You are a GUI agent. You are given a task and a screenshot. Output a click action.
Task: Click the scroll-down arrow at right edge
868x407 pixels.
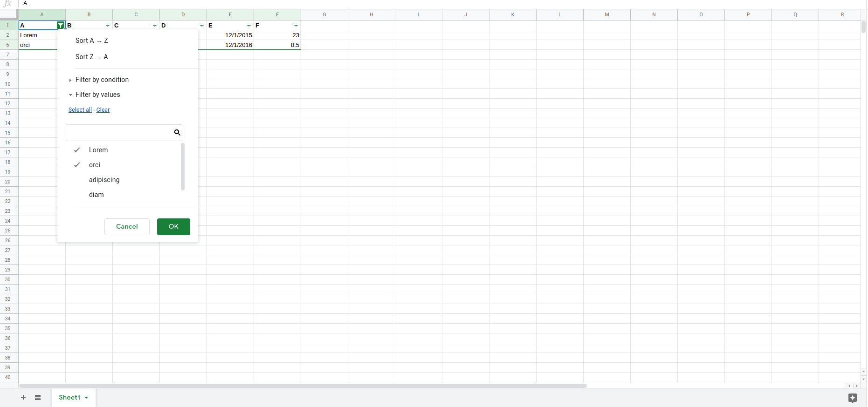point(863,379)
